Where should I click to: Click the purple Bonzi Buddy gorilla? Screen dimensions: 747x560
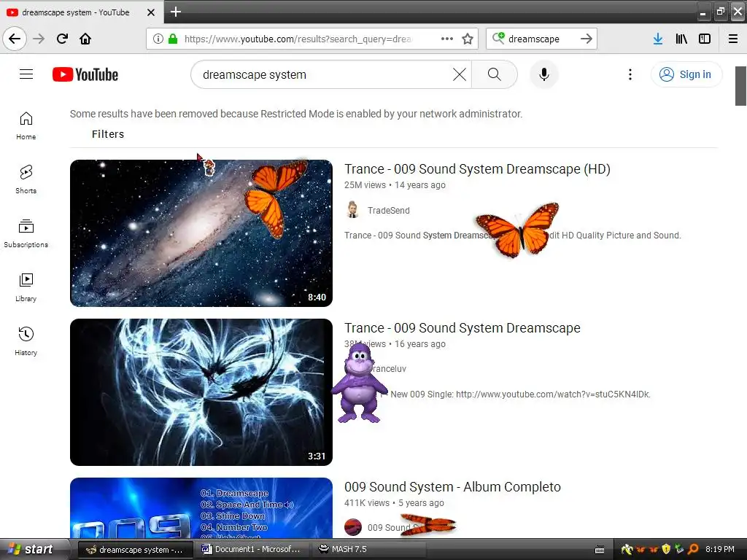(x=359, y=382)
